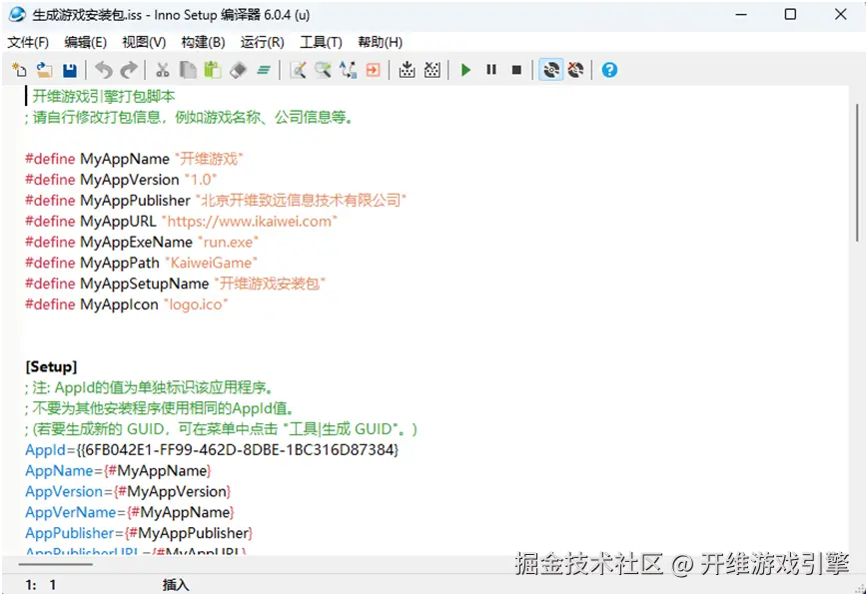This screenshot has width=868, height=596.
Task: Click the AppVerName={#MyAppName} line
Action: (130, 512)
